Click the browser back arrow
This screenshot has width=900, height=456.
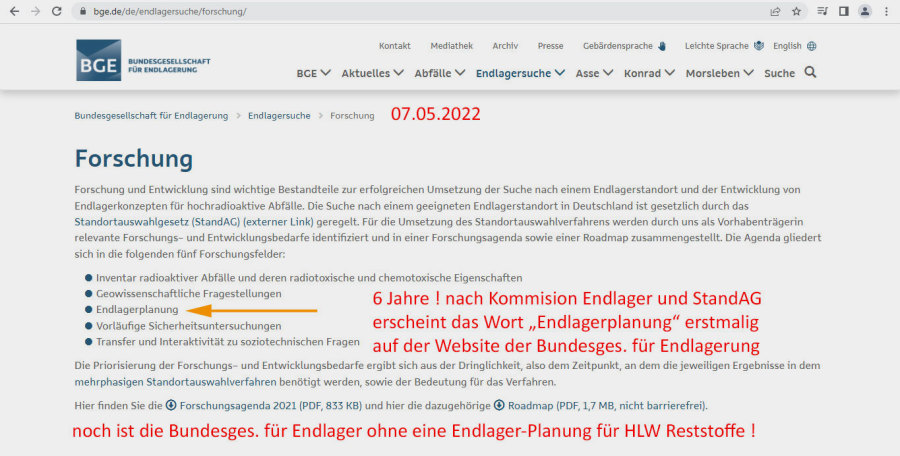[12, 11]
